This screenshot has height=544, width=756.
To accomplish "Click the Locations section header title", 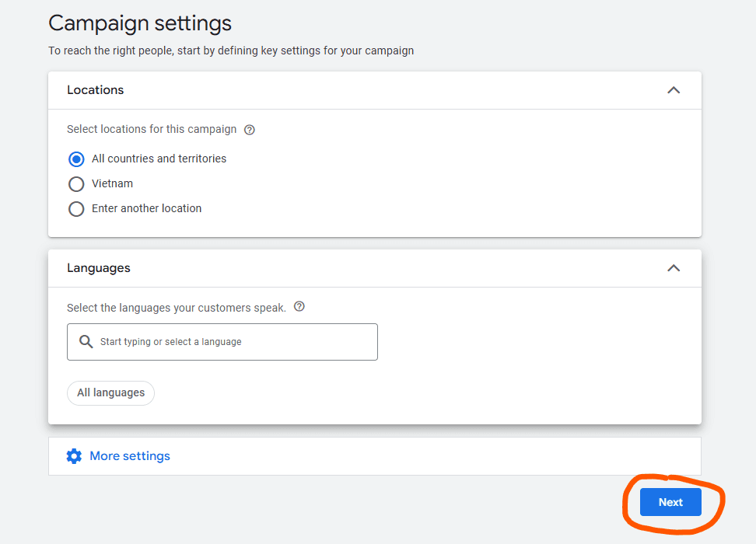I will point(96,90).
